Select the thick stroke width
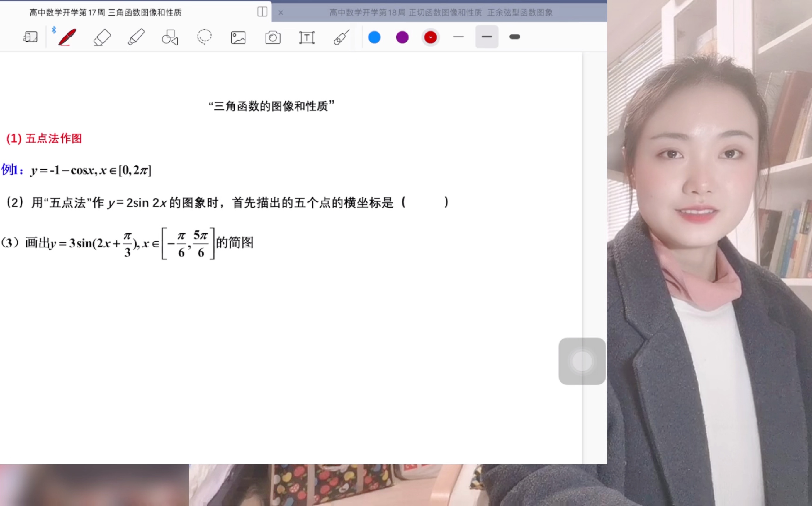 (514, 37)
